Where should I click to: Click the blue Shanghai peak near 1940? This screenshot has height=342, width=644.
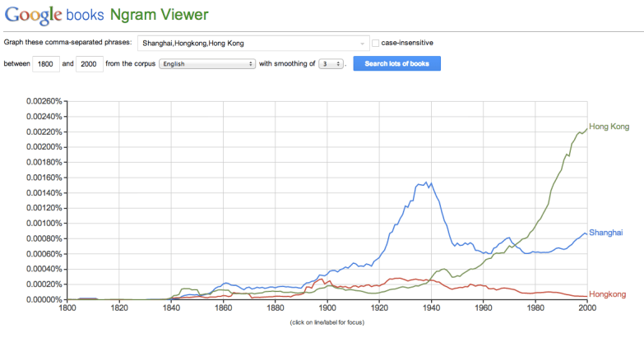(426, 183)
